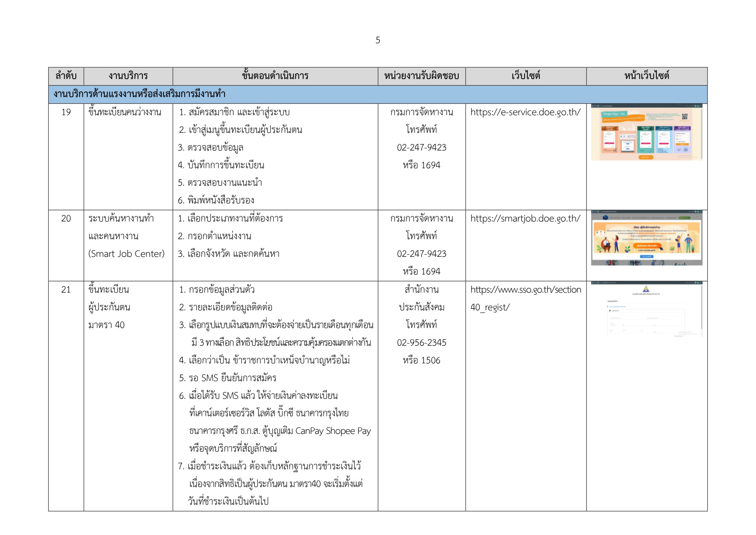
Task: Click the blue section heading งานบริการด้านแรงงาน
Action: click(140, 94)
